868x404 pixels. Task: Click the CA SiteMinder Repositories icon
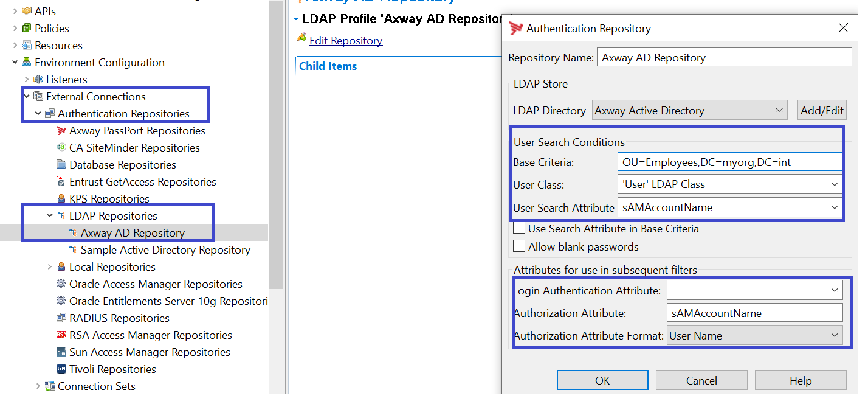(x=61, y=148)
